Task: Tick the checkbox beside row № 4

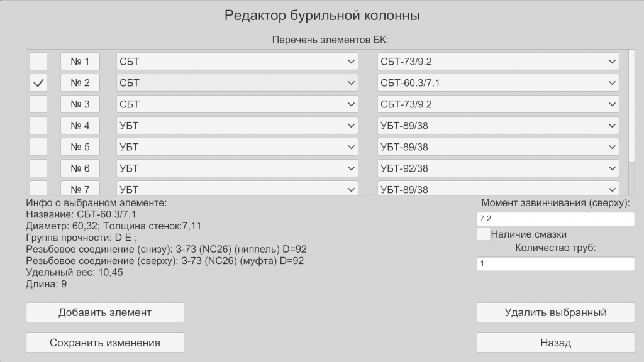Action: click(x=38, y=126)
